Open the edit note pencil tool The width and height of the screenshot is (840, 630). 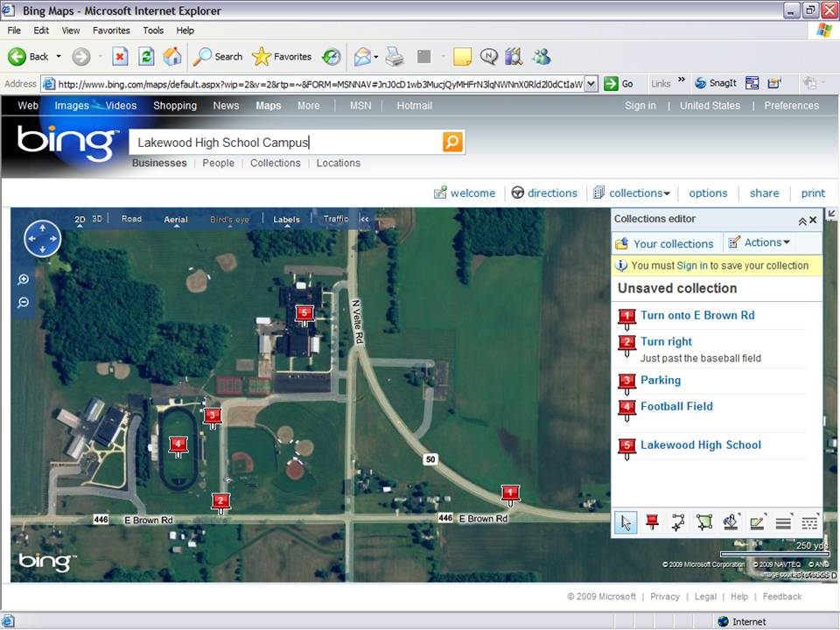(x=757, y=522)
